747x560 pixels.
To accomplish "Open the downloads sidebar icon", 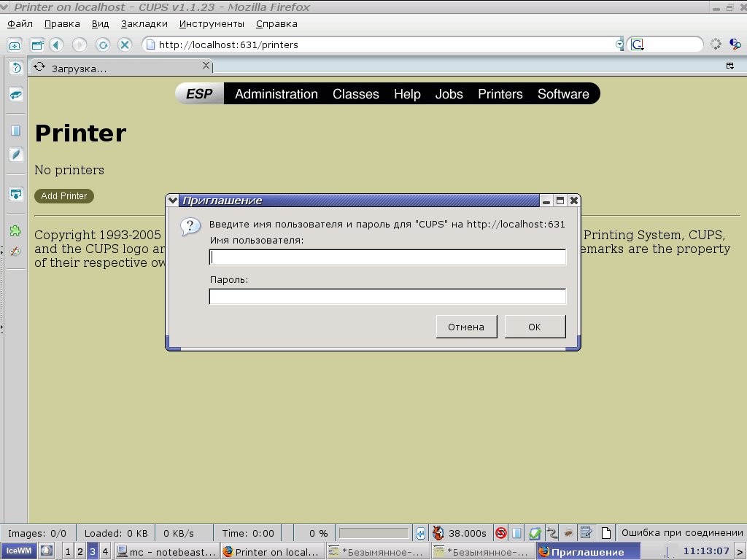I will point(16,193).
